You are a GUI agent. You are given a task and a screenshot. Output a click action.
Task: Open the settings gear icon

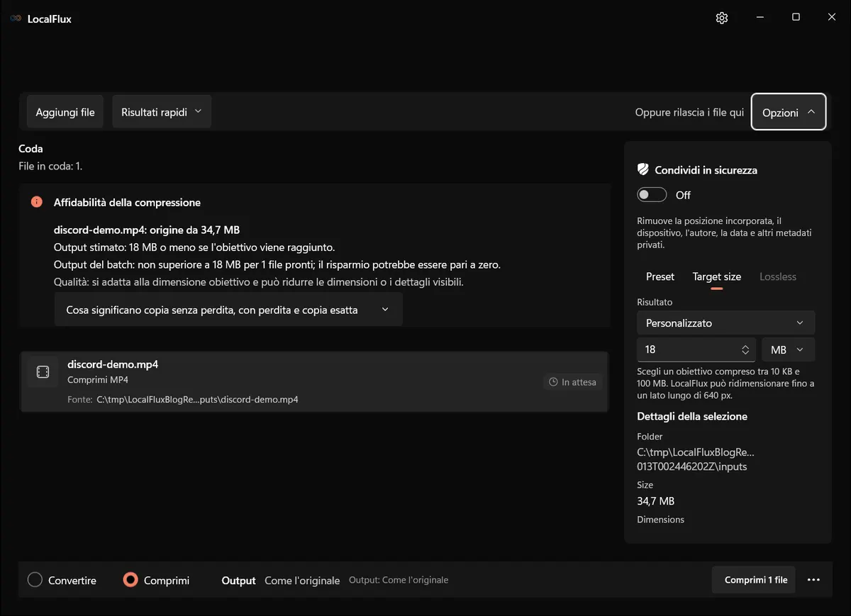(x=722, y=18)
